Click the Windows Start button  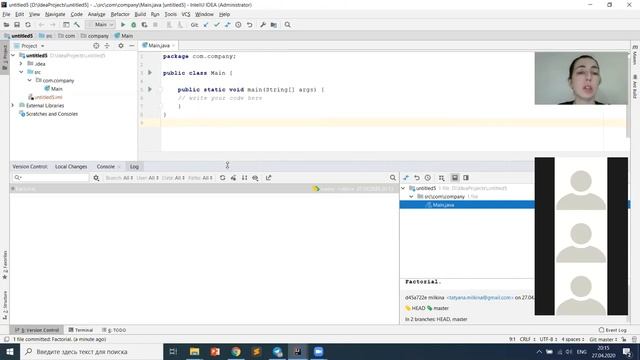(x=10, y=351)
